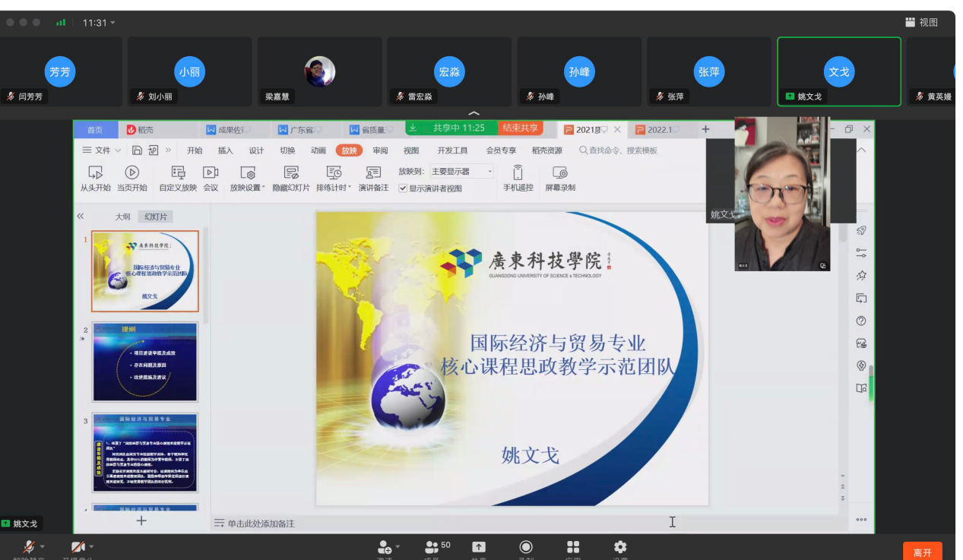Click the 离开 leave meeting button
This screenshot has width=963, height=560.
tap(922, 552)
